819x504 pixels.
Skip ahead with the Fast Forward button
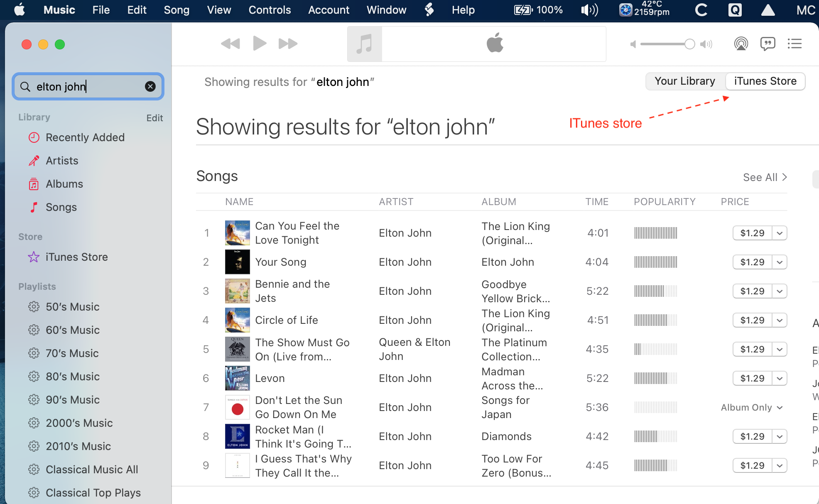(288, 44)
